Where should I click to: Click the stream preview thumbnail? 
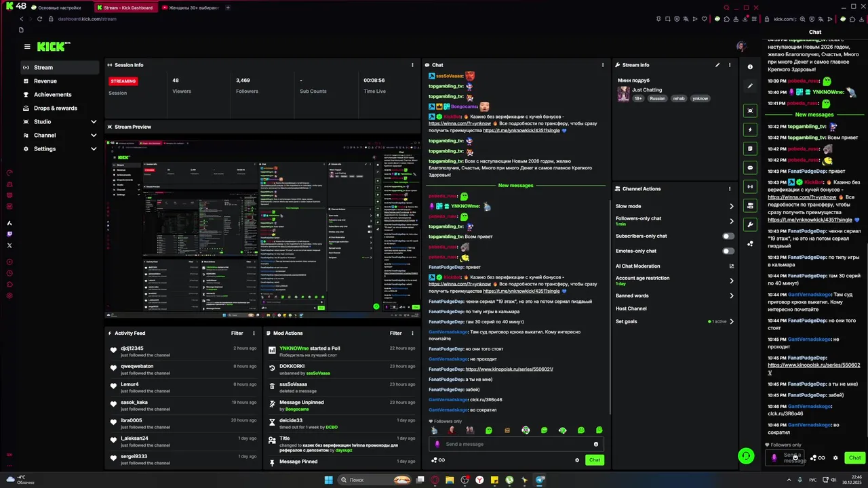263,228
